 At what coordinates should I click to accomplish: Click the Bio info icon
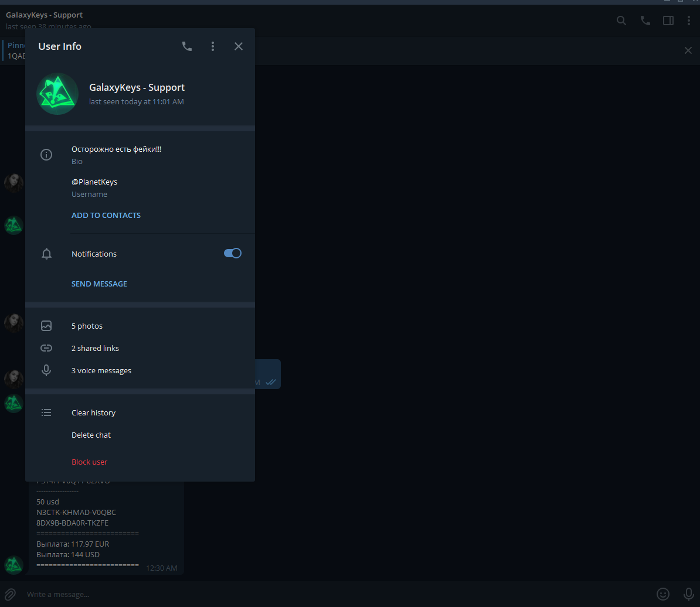(46, 155)
